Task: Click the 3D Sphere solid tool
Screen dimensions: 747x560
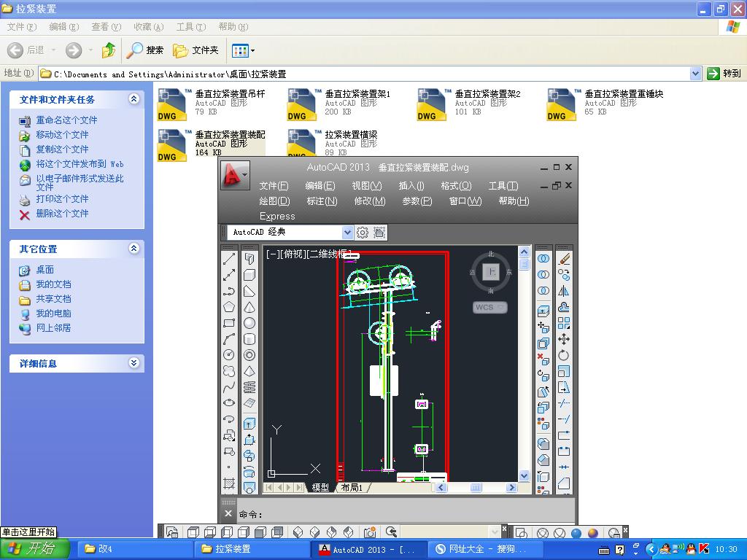Action: pos(249,323)
